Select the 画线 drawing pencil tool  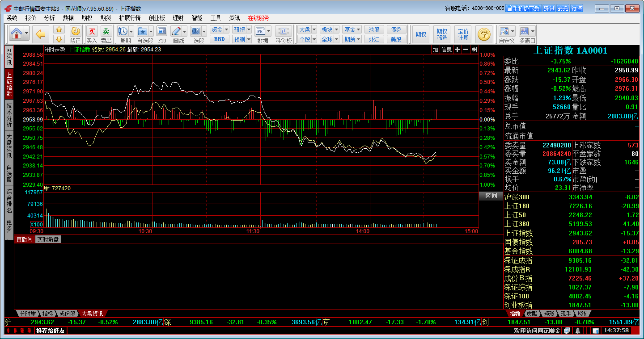(176, 32)
